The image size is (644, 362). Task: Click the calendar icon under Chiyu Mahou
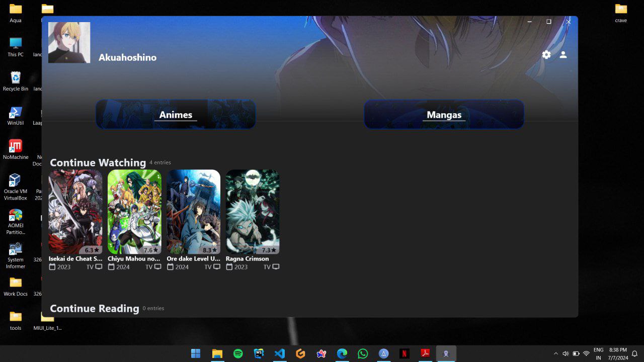pos(111,266)
